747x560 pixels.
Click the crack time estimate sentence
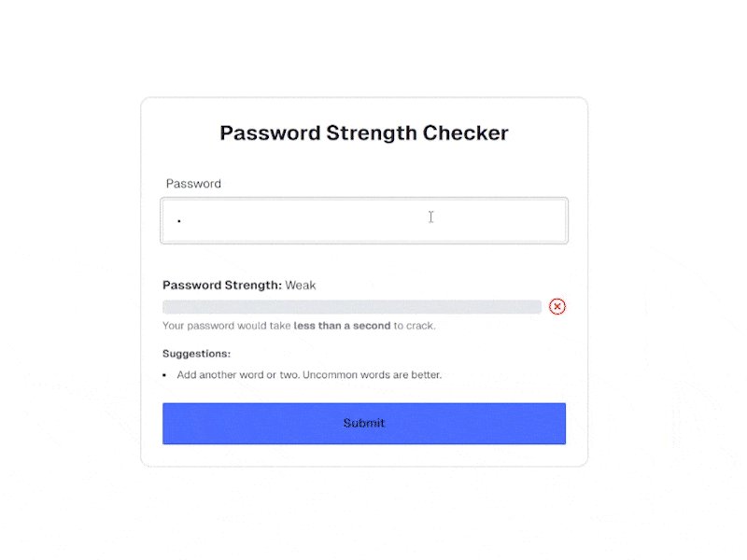299,326
